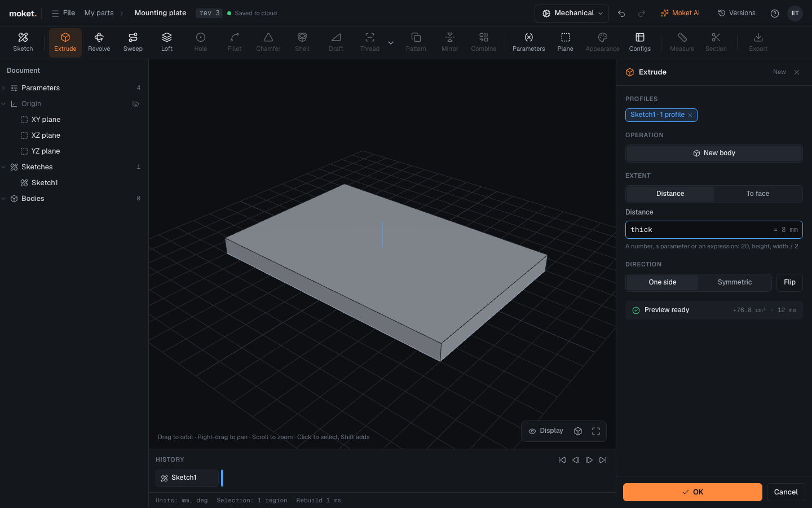Create a new Plane
Screen dimensions: 812x508
[566, 42]
